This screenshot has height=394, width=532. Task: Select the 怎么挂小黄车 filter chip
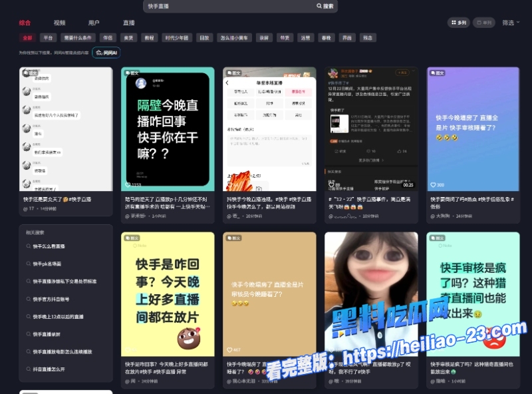point(234,38)
